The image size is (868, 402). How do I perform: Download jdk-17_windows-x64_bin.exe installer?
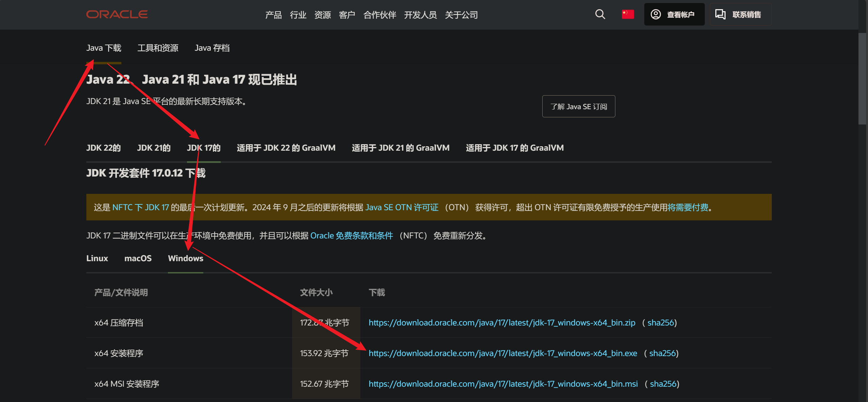503,353
